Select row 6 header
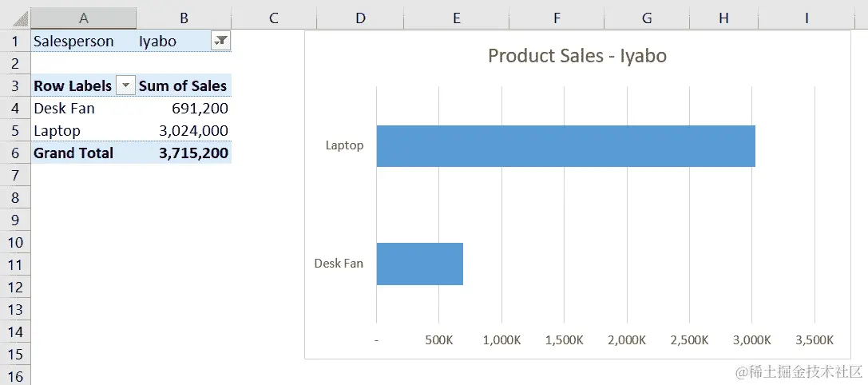Screen dimensions: 868x385 (x=15, y=153)
